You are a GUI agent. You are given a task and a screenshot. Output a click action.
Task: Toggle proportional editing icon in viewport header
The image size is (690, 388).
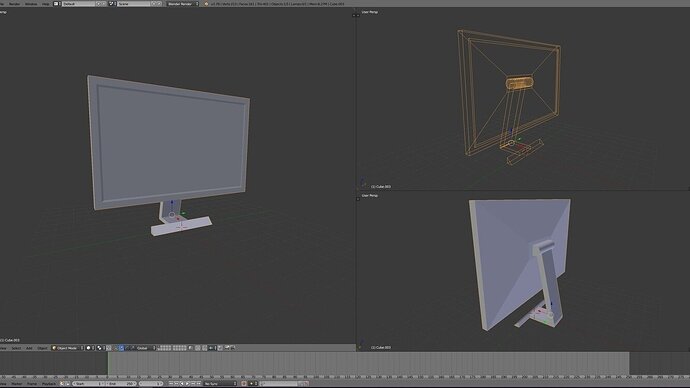(198, 348)
